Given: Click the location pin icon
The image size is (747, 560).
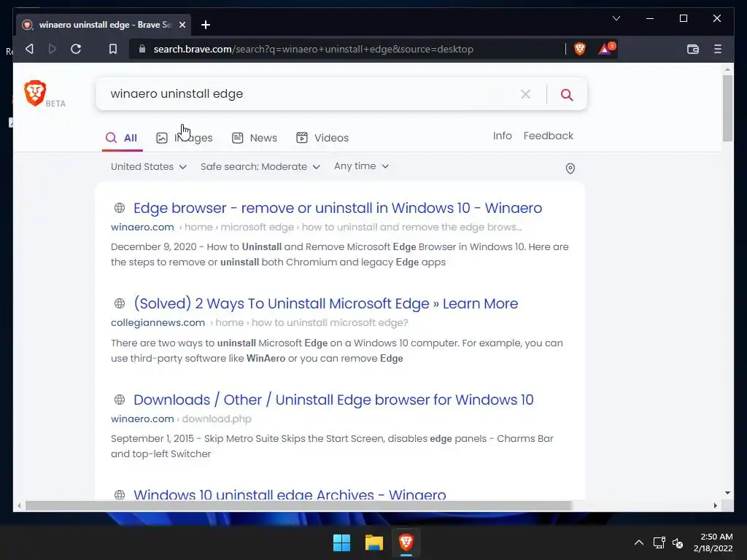Looking at the screenshot, I should (570, 168).
